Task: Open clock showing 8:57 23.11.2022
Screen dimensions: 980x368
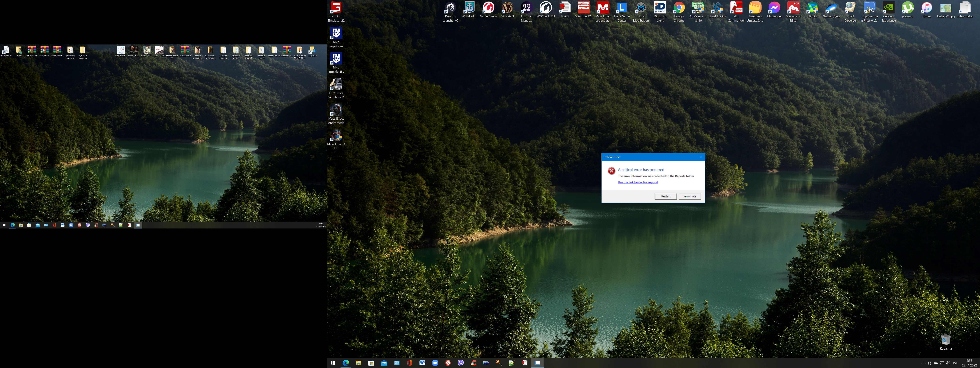Action: point(969,363)
